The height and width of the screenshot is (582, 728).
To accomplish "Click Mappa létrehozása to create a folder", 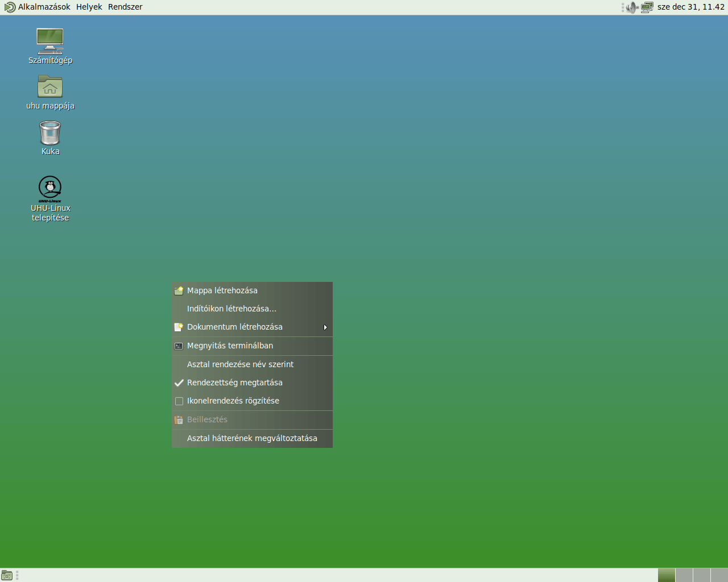I will click(x=222, y=290).
